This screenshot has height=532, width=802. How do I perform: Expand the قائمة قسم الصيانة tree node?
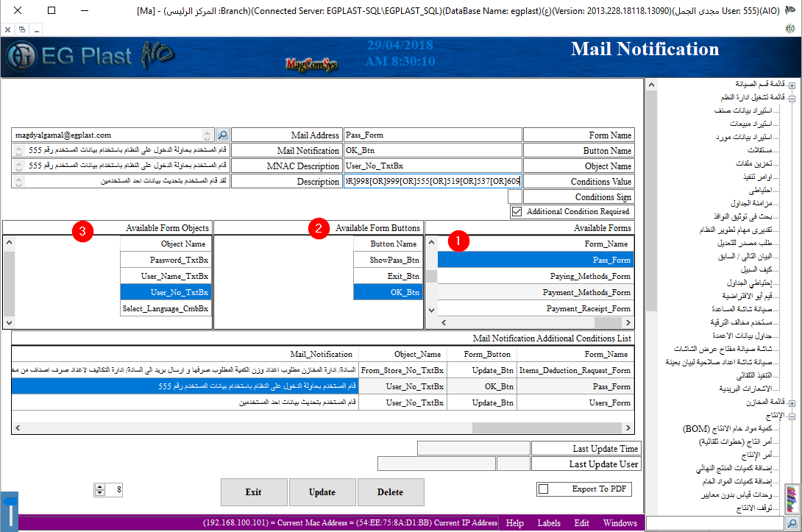pyautogui.click(x=792, y=86)
